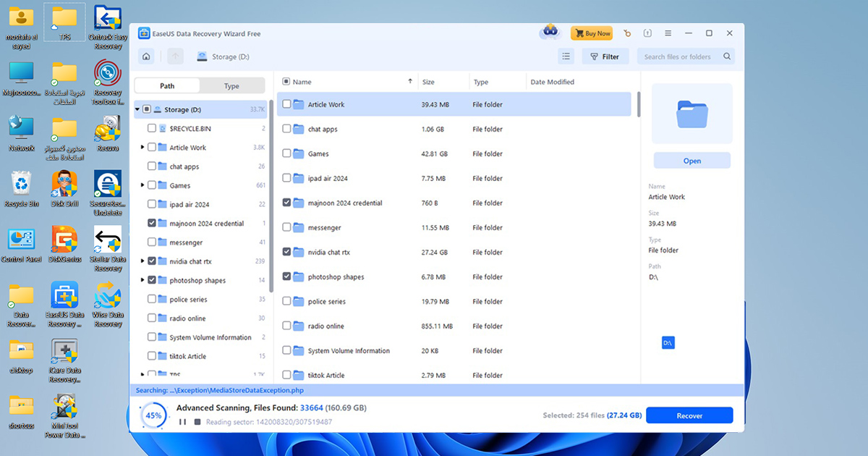Expand the Games tree node
Viewport: 868px width, 456px height.
tap(142, 185)
